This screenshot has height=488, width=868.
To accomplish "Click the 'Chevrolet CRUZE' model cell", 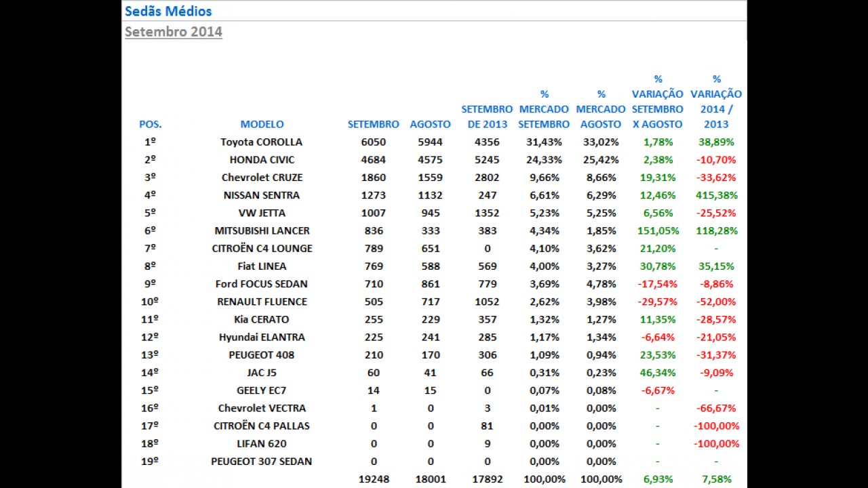I will [262, 177].
